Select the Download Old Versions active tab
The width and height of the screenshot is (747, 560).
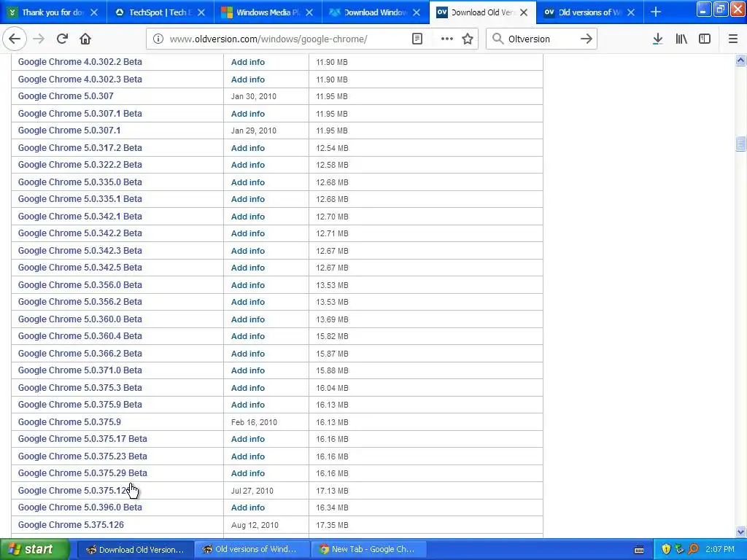tap(482, 12)
